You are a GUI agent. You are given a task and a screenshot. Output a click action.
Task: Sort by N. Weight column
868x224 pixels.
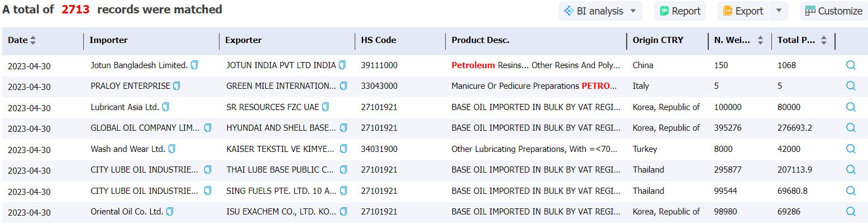point(760,40)
